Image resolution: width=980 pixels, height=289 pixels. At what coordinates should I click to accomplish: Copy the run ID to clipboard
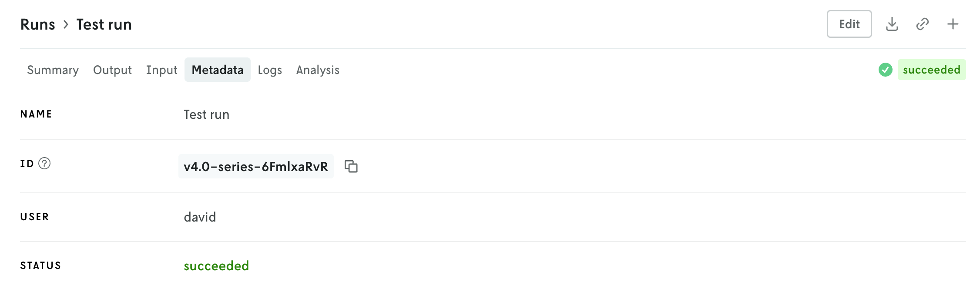pos(351,166)
